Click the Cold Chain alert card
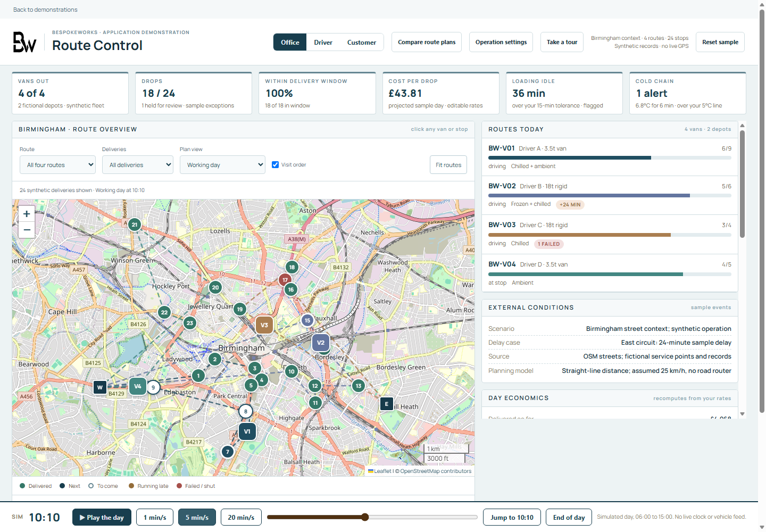This screenshot has height=532, width=766. click(x=687, y=93)
